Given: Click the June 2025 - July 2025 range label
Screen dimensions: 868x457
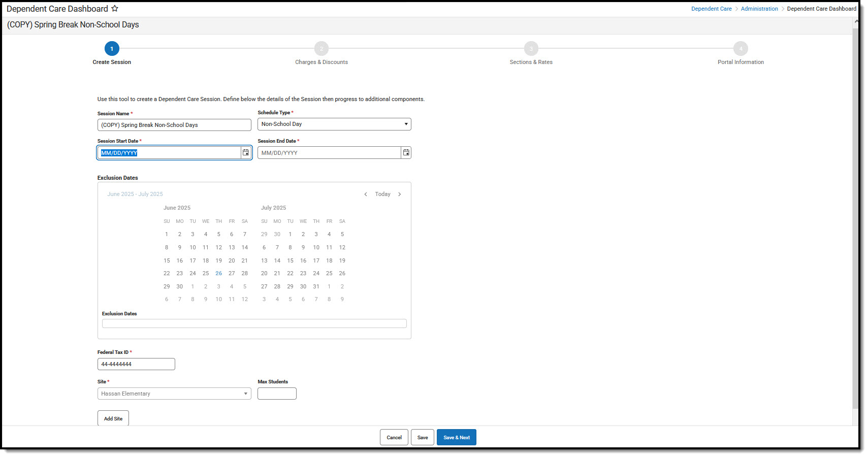Looking at the screenshot, I should click(x=135, y=194).
